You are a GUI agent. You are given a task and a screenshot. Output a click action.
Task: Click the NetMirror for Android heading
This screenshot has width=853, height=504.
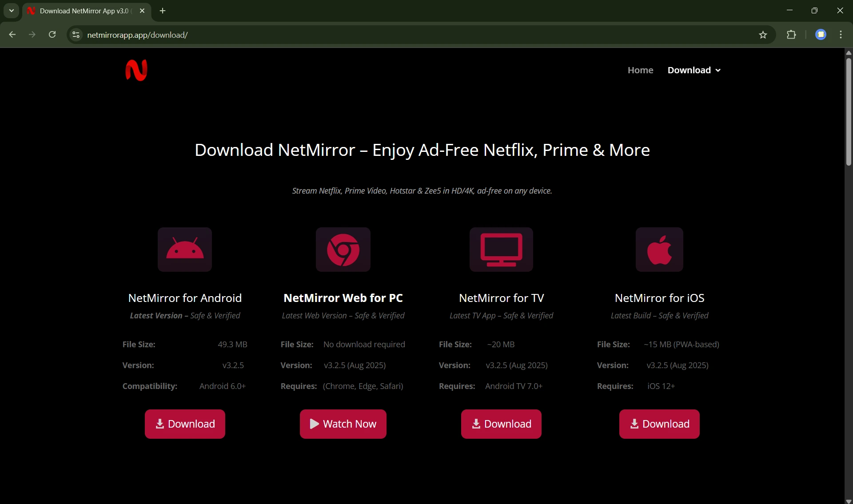pos(185,298)
